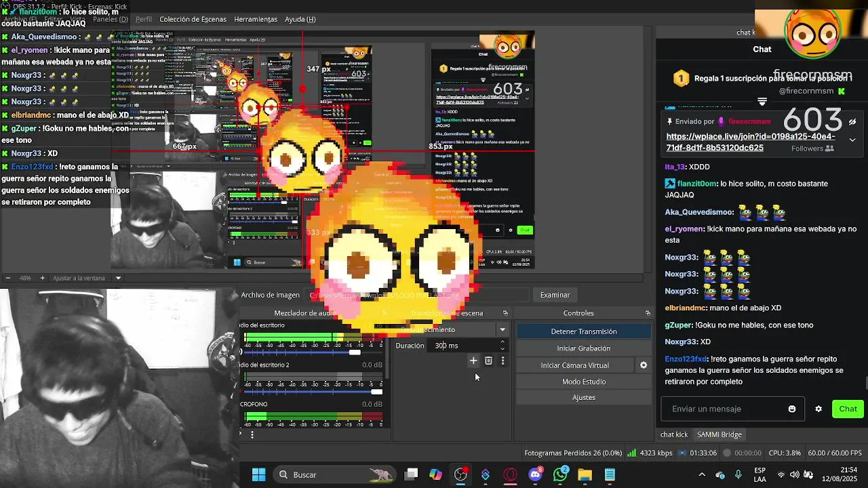Click Iniciar Cámara Virtual button

coord(575,365)
